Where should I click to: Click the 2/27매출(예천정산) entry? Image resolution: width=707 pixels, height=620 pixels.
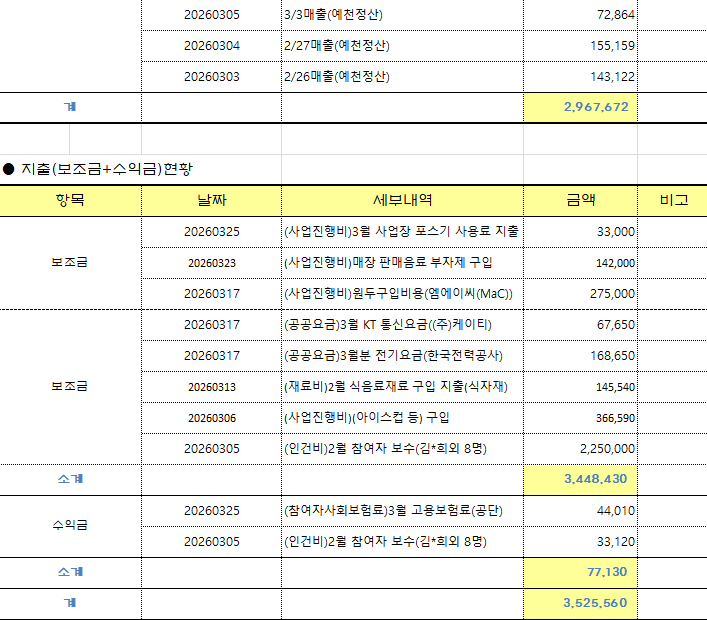402,46
